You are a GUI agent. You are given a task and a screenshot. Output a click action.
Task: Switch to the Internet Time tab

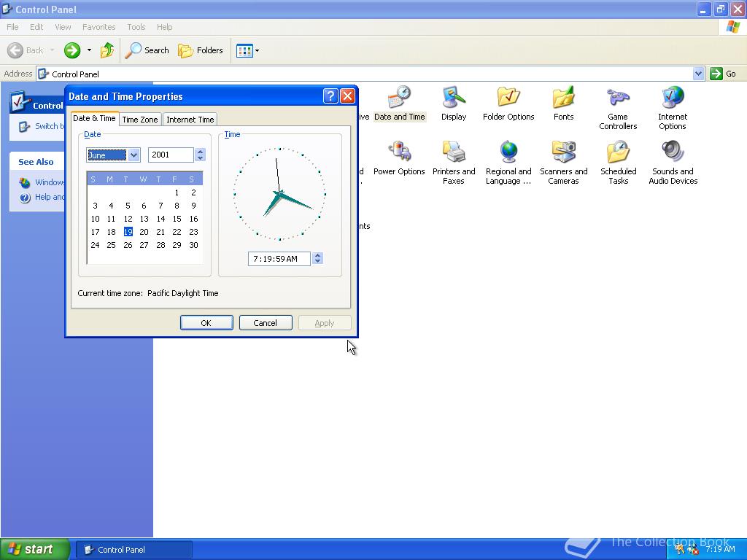pyautogui.click(x=190, y=120)
